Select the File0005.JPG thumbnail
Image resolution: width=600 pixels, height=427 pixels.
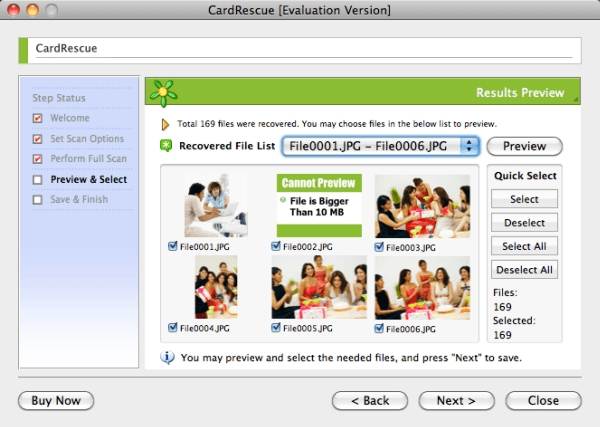pyautogui.click(x=319, y=287)
